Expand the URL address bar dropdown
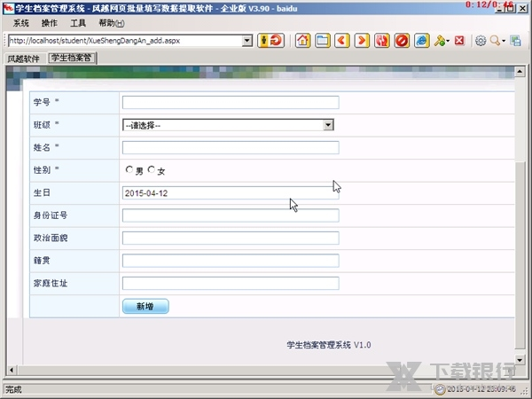 click(x=247, y=41)
